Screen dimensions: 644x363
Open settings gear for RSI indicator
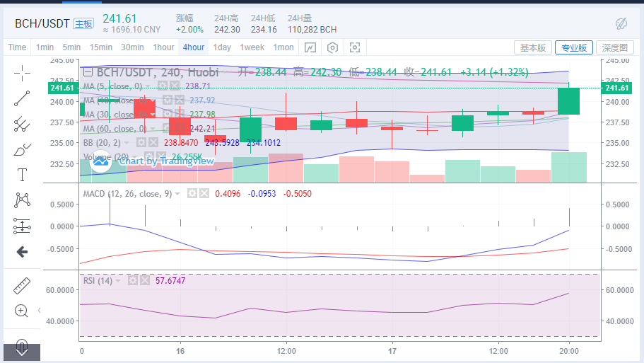(x=133, y=280)
